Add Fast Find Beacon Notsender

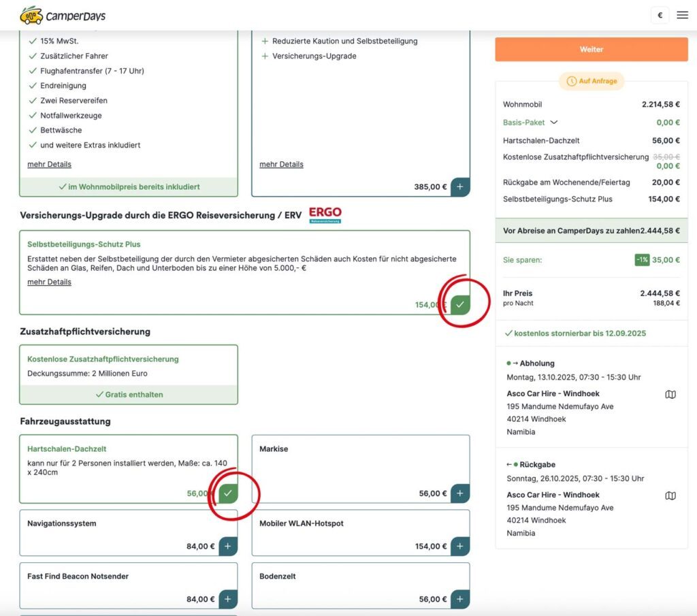pos(228,599)
